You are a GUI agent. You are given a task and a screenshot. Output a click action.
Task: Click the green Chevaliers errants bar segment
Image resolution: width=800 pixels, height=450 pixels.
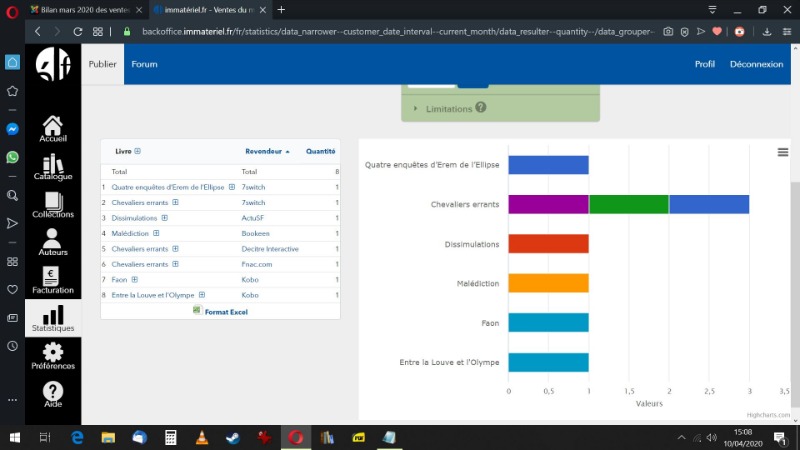pyautogui.click(x=628, y=204)
